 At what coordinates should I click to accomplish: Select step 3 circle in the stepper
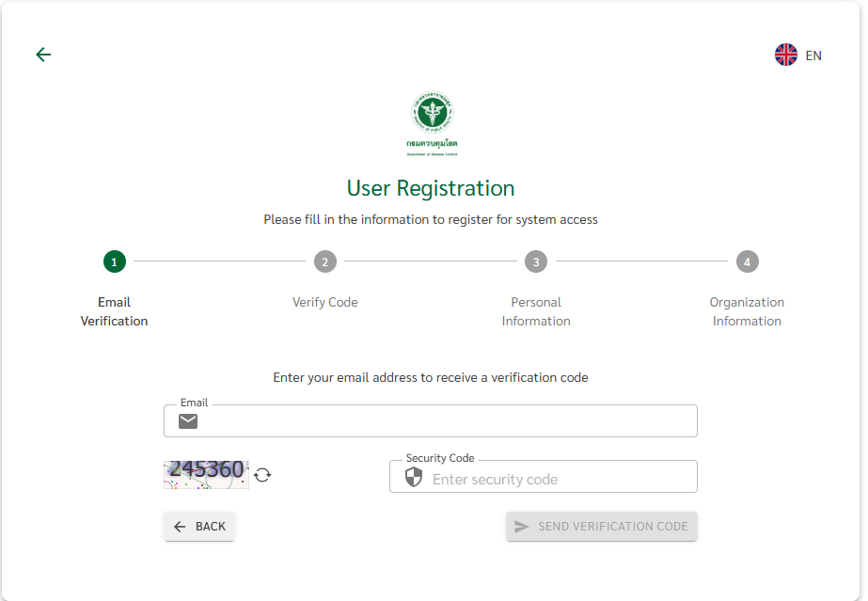[536, 261]
